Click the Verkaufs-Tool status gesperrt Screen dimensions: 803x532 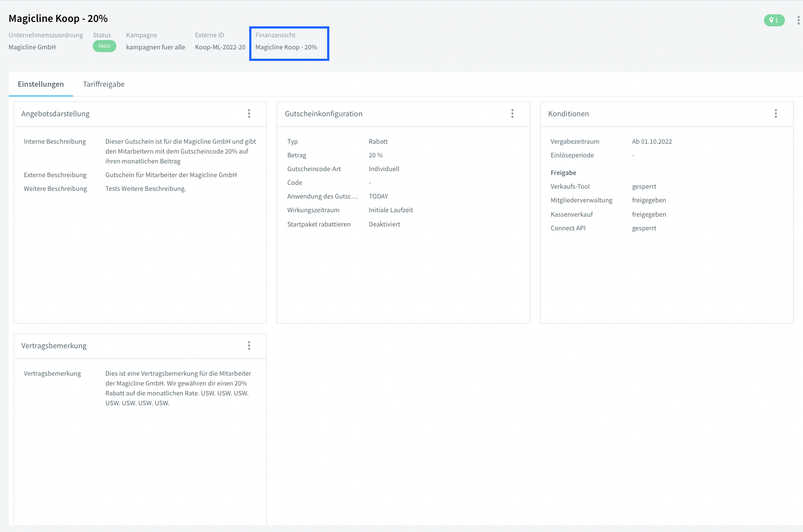point(644,186)
